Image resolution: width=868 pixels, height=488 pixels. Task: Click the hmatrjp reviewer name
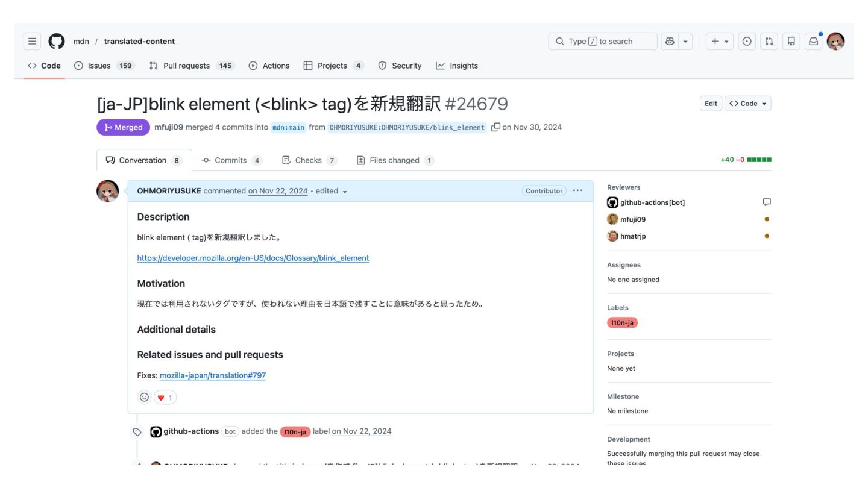pos(633,236)
